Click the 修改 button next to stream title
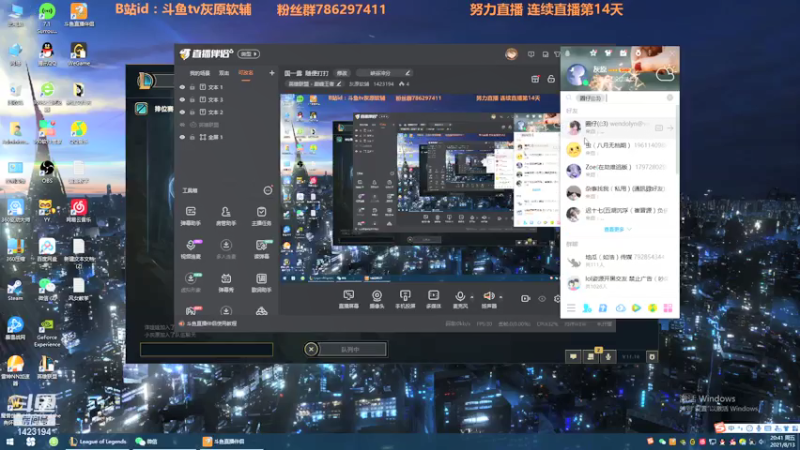This screenshot has height=450, width=800. (x=342, y=73)
